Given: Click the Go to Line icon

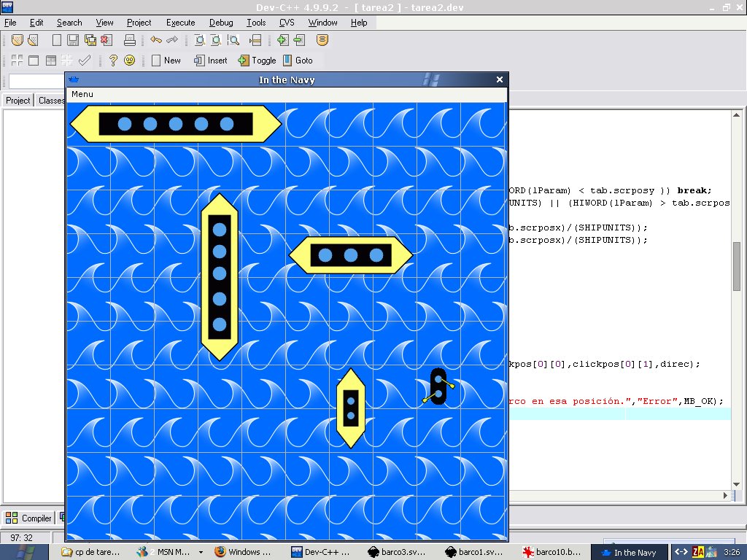Looking at the screenshot, I should pos(255,40).
